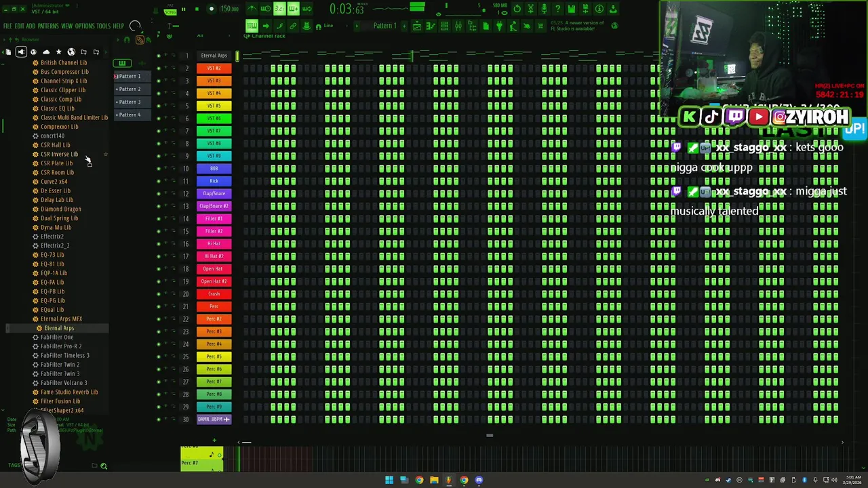Open the content library cart icon
The image size is (868, 488).
tap(540, 26)
